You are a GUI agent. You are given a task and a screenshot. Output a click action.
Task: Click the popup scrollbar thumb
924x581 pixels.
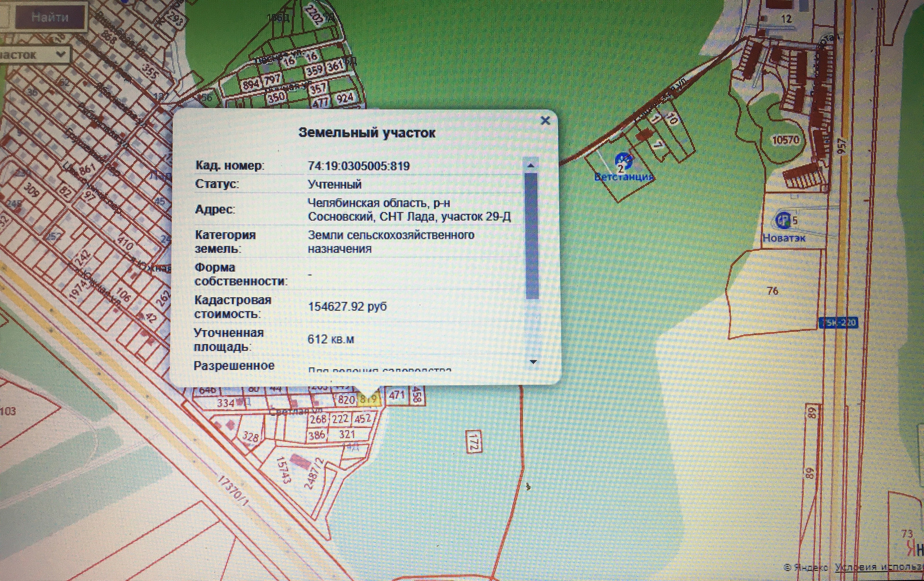531,236
